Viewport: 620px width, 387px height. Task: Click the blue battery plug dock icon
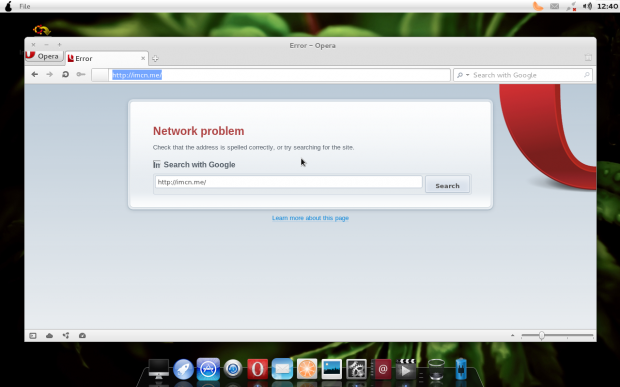(x=461, y=369)
